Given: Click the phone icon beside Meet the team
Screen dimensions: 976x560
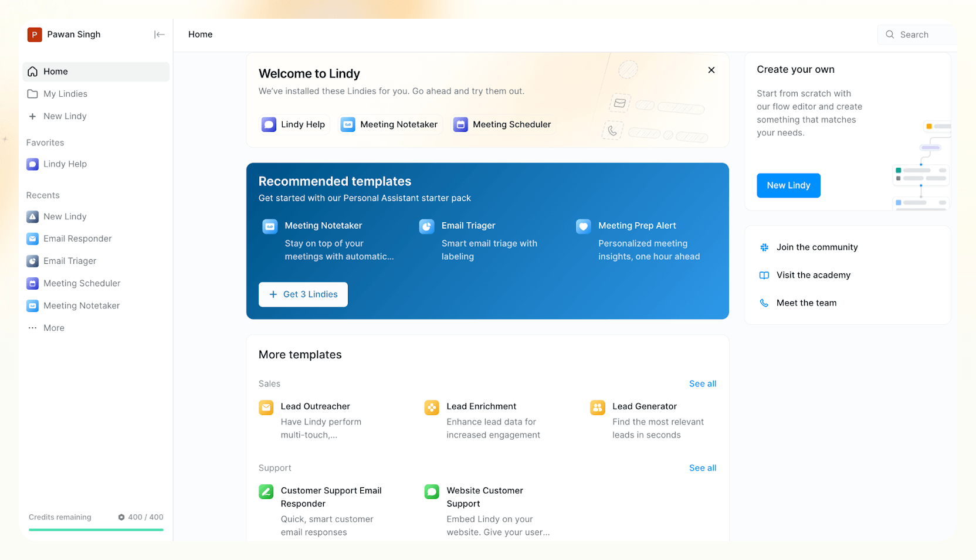Looking at the screenshot, I should click(x=764, y=303).
